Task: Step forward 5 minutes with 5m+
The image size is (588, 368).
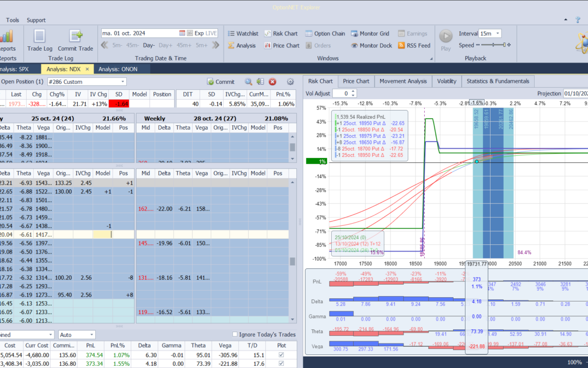Action: [x=201, y=45]
